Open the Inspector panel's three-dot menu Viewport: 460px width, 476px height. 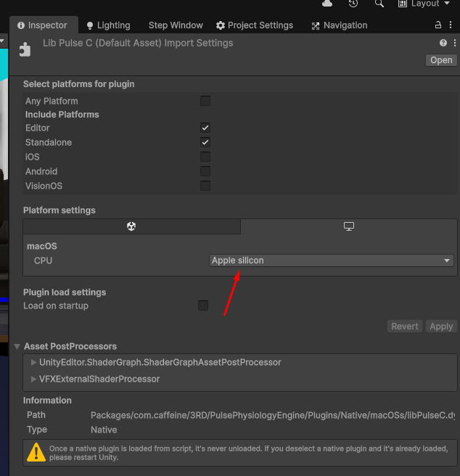[452, 25]
